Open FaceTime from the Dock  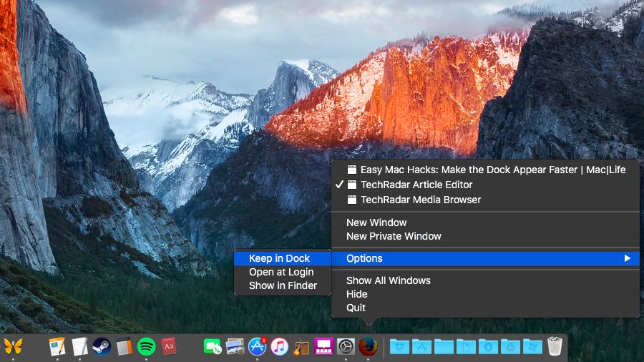(x=213, y=347)
